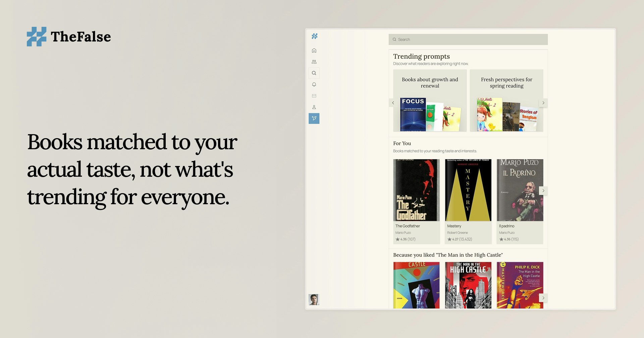Open the profile person icon in sidebar
The width and height of the screenshot is (644, 338).
[x=314, y=107]
